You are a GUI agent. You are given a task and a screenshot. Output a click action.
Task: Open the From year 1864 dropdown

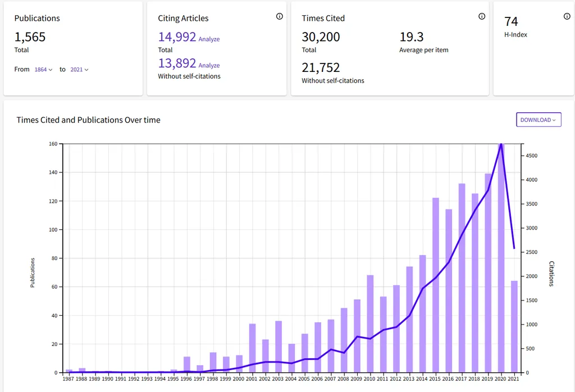pos(43,70)
